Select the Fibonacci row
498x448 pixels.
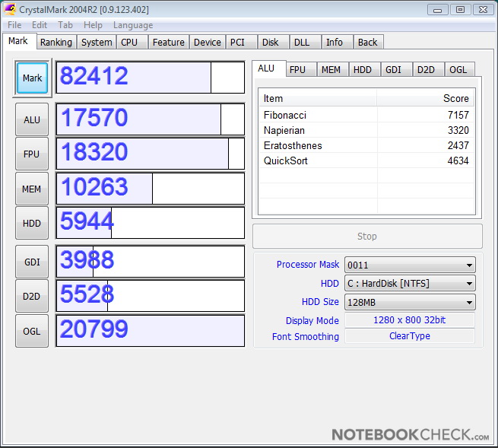click(x=366, y=115)
